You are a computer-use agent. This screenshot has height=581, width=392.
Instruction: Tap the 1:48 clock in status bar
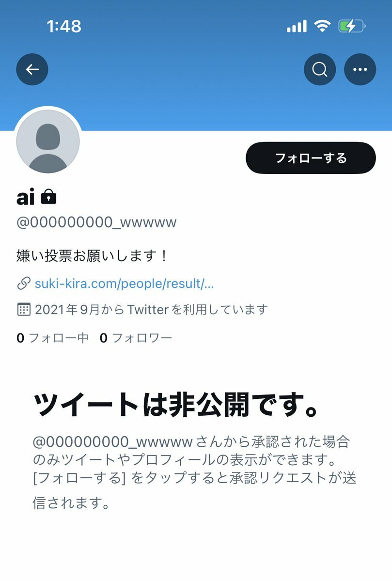click(x=64, y=26)
